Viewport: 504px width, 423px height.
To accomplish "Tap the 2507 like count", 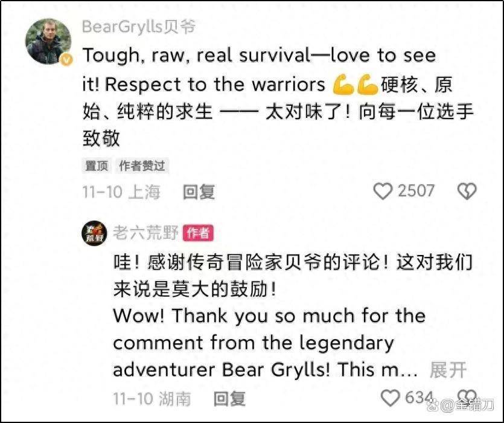I will (x=416, y=191).
